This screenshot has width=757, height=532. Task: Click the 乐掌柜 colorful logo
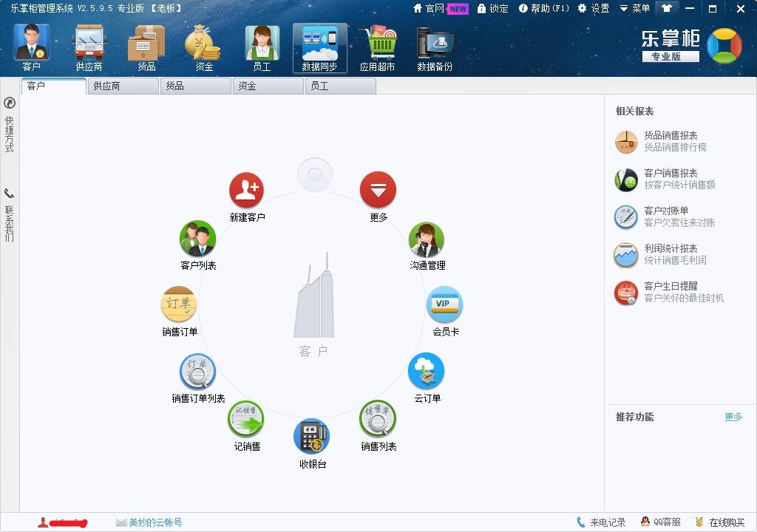(724, 47)
